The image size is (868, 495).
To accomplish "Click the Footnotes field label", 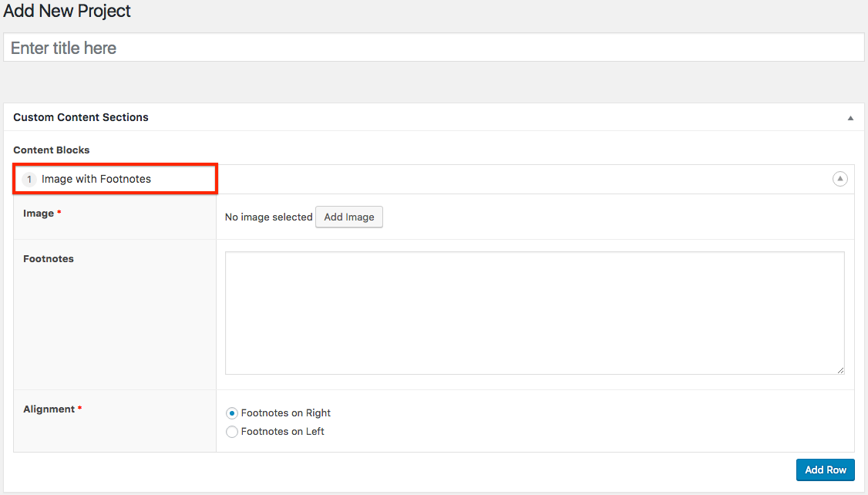I will pyautogui.click(x=49, y=259).
